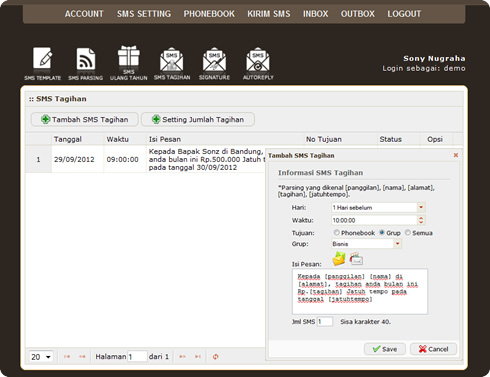The height and width of the screenshot is (377, 490).
Task: Click the Status column header
Action: (x=398, y=139)
